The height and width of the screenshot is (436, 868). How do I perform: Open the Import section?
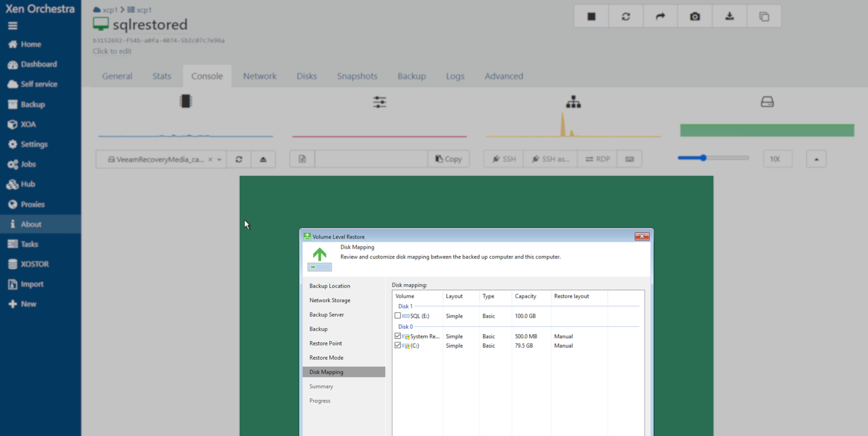pos(26,284)
